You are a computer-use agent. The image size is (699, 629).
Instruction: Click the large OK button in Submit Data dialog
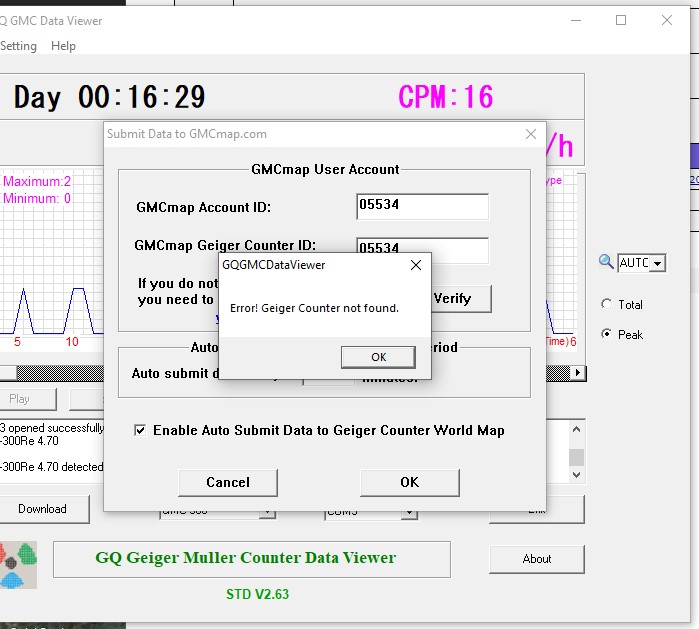tap(409, 482)
